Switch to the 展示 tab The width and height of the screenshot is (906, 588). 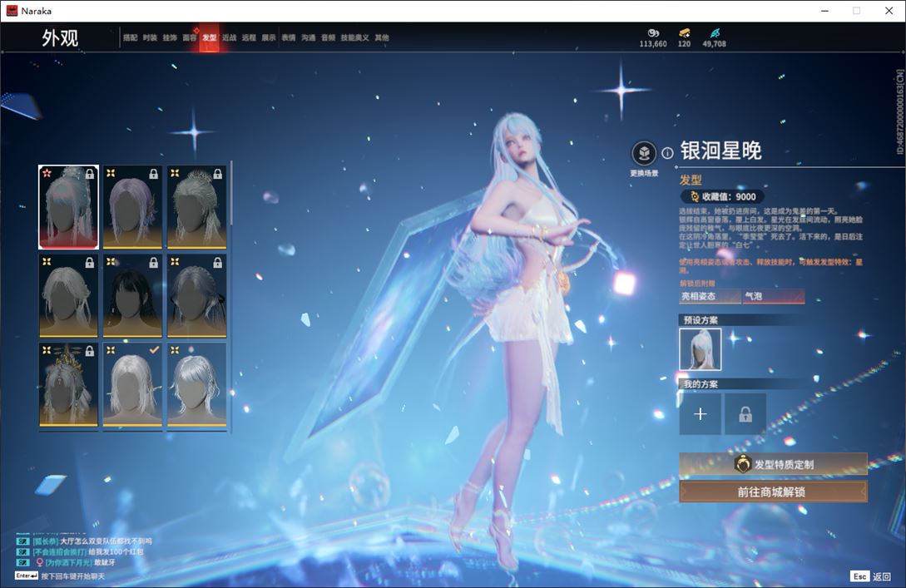coord(269,37)
